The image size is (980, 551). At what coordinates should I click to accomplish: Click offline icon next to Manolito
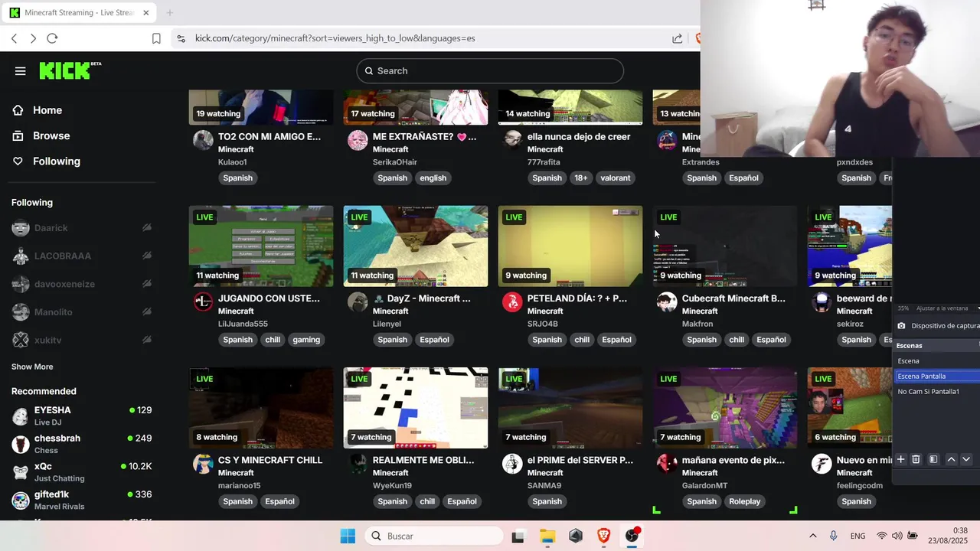[146, 312]
